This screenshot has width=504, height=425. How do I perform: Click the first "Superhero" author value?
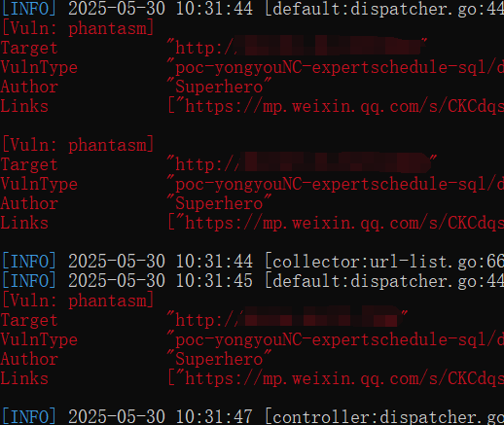tap(219, 87)
